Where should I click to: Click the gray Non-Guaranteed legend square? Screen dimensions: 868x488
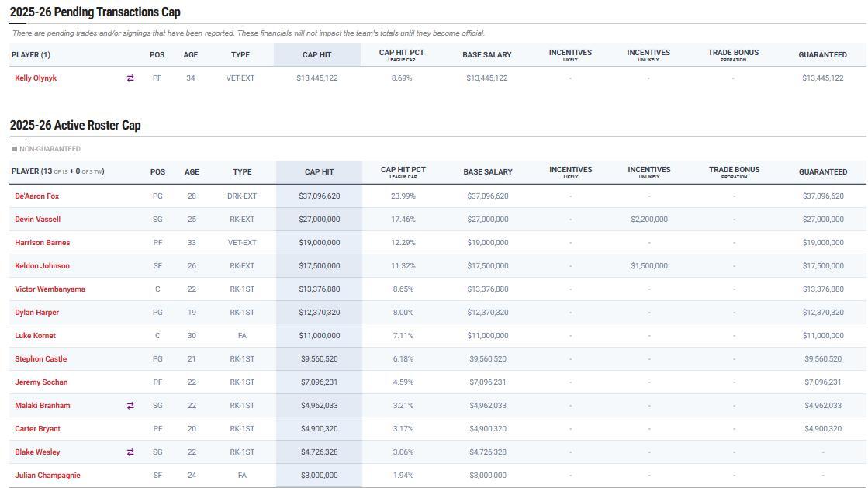[14, 149]
